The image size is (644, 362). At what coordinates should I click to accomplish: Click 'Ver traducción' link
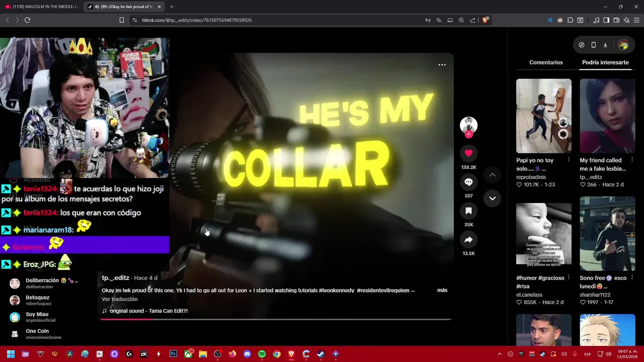(120, 299)
